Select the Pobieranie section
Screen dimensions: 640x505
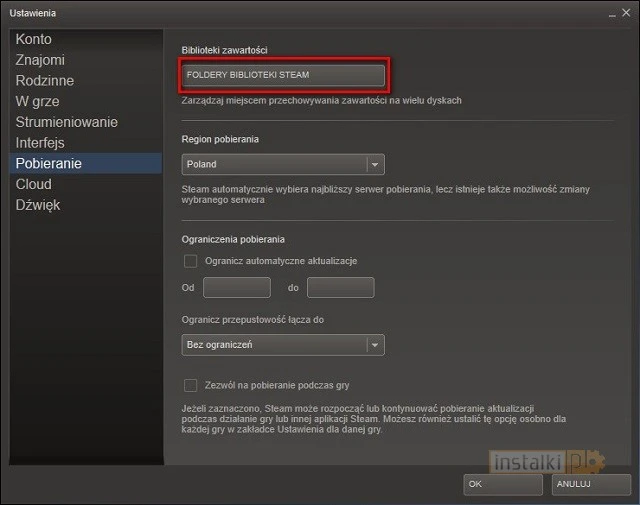click(x=86, y=163)
